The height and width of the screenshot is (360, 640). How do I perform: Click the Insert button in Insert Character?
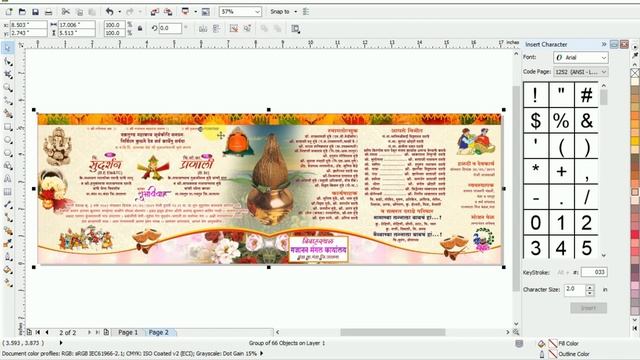coord(588,308)
